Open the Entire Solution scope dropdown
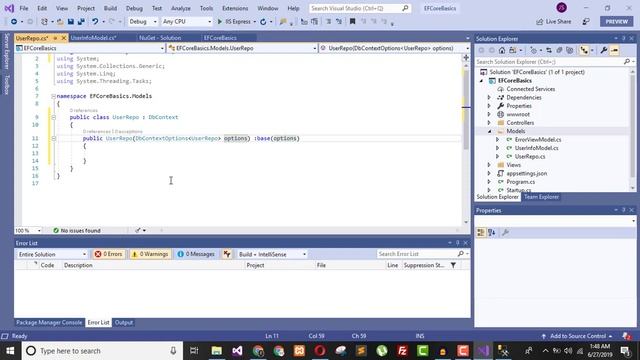The width and height of the screenshot is (640, 360). coord(52,254)
